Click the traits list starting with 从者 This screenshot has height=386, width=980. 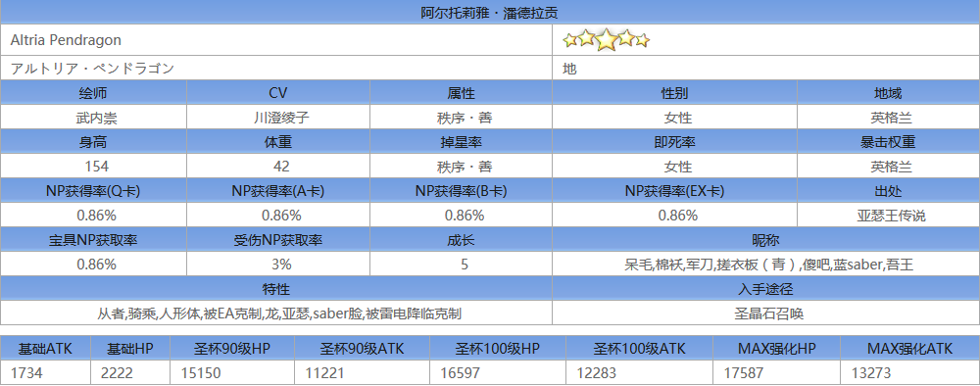(x=278, y=314)
